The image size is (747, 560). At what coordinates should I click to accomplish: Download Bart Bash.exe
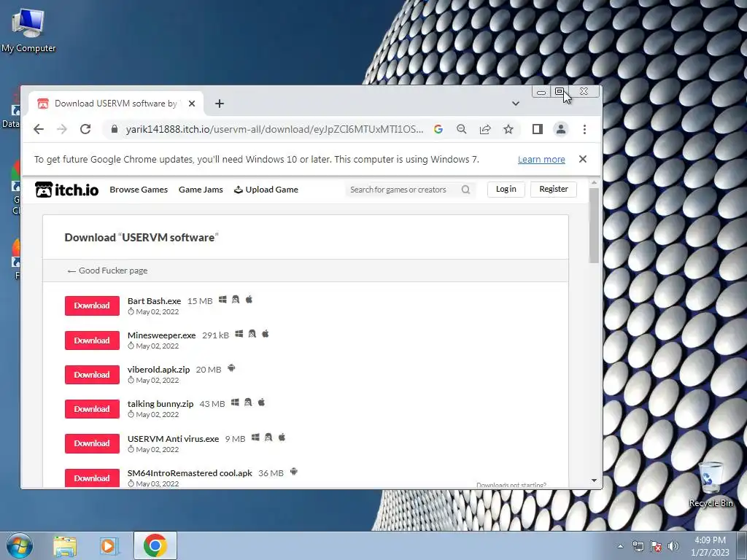[92, 306]
